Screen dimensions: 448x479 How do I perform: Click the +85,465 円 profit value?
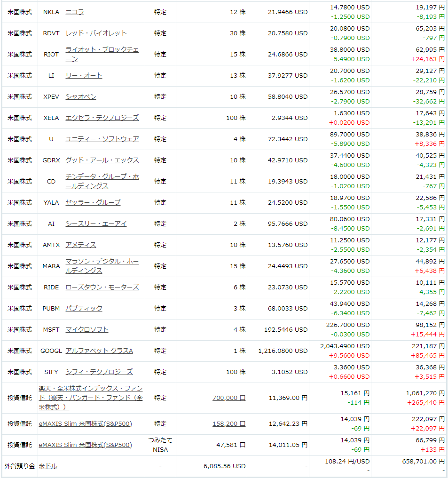428,356
